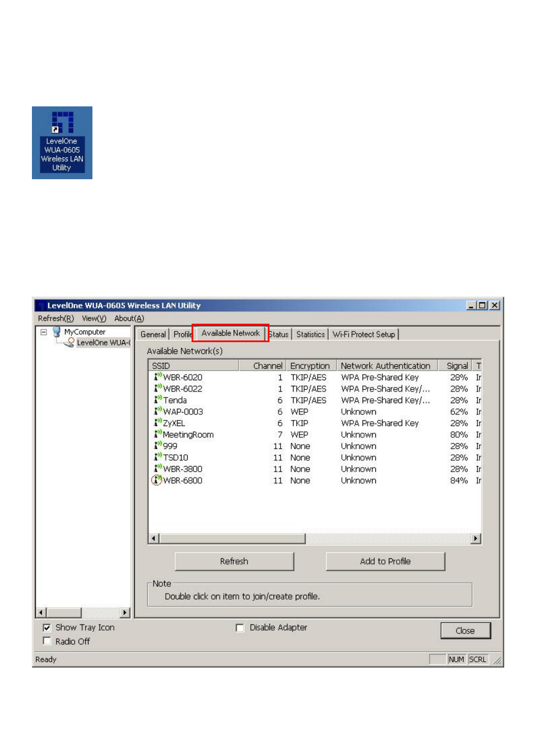Sort by the Encryption column header
This screenshot has width=535, height=756.
pos(311,366)
